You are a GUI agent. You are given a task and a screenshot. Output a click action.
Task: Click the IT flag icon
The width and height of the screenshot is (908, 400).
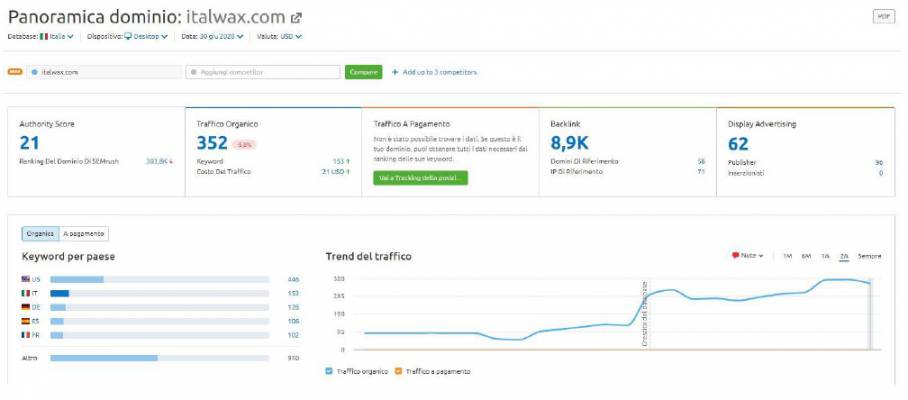[x=25, y=293]
